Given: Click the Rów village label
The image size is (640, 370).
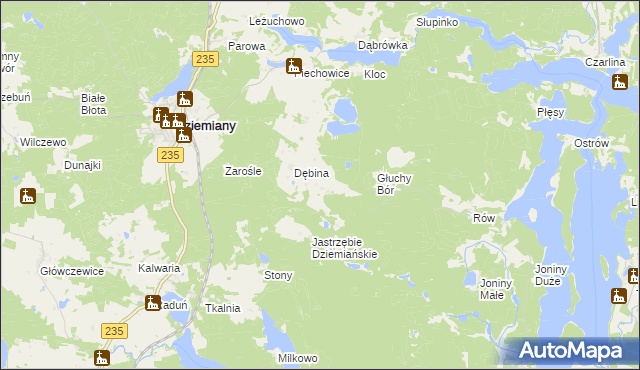Looking at the screenshot, I should click(x=484, y=218).
